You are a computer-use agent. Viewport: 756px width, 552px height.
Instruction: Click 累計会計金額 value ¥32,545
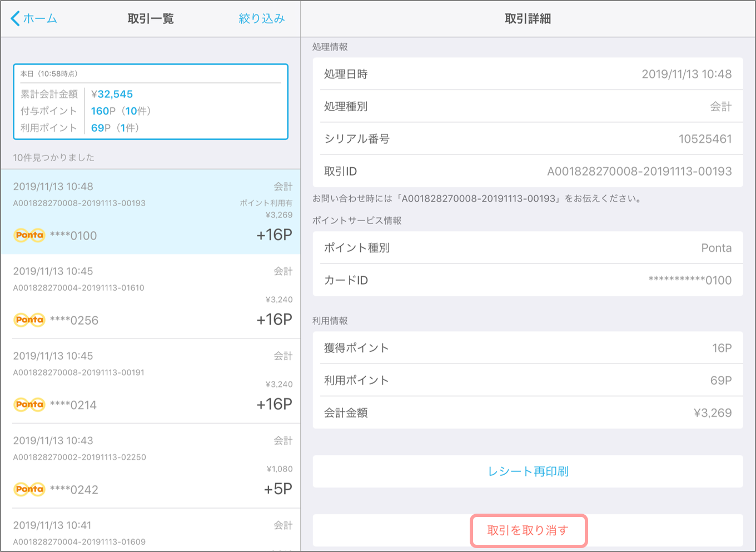click(112, 94)
